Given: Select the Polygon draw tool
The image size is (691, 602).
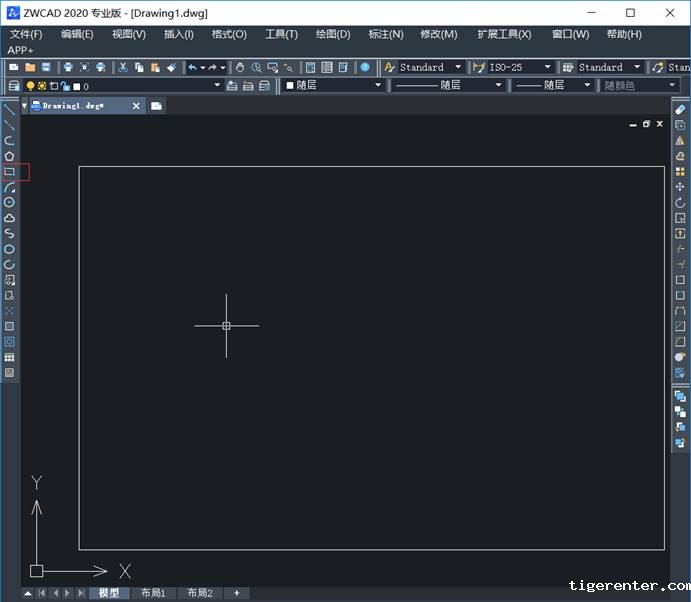Looking at the screenshot, I should 9,156.
